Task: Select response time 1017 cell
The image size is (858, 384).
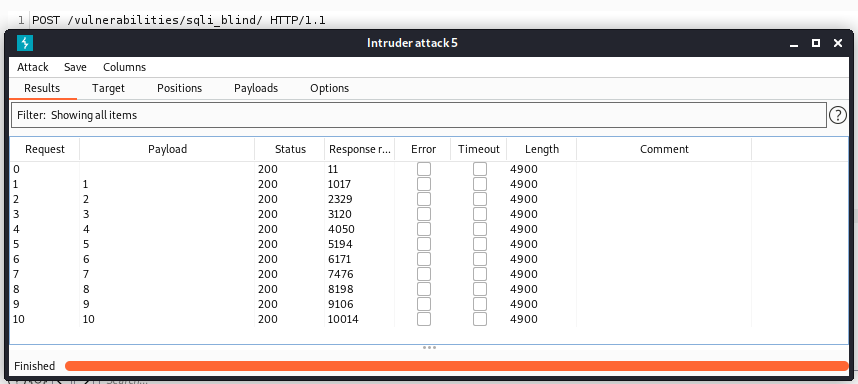Action: click(x=339, y=184)
